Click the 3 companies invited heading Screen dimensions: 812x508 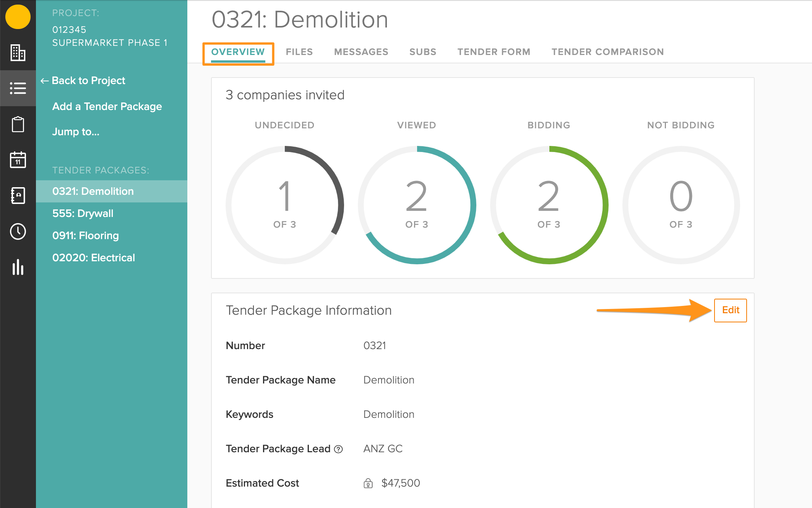coord(285,95)
